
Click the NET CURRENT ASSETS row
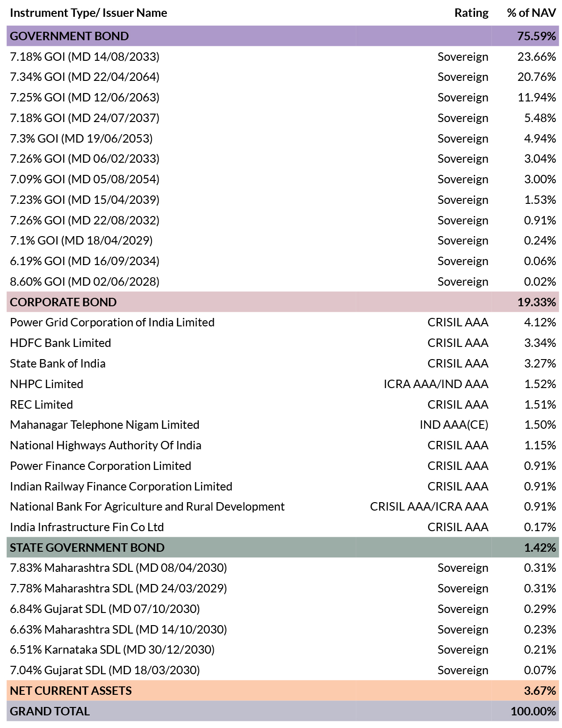[x=282, y=691]
